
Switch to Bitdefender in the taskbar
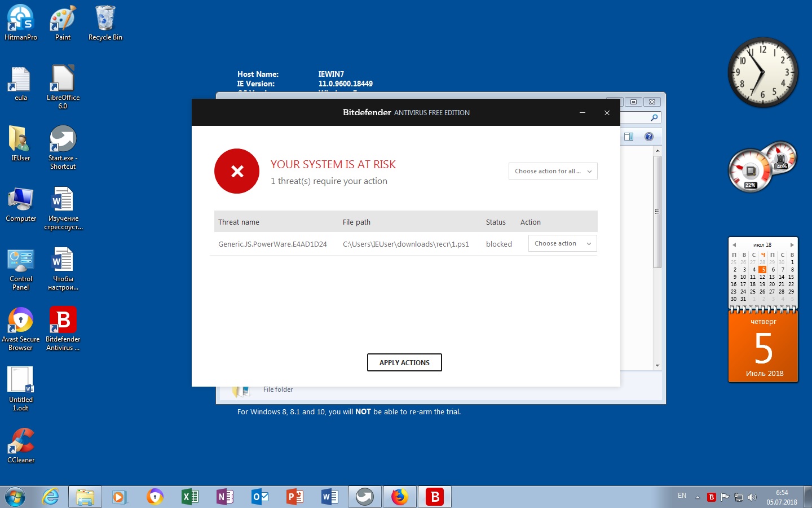[x=435, y=497]
